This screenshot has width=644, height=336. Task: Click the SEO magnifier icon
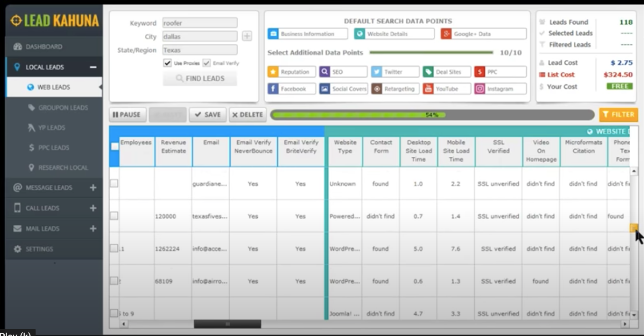click(325, 72)
